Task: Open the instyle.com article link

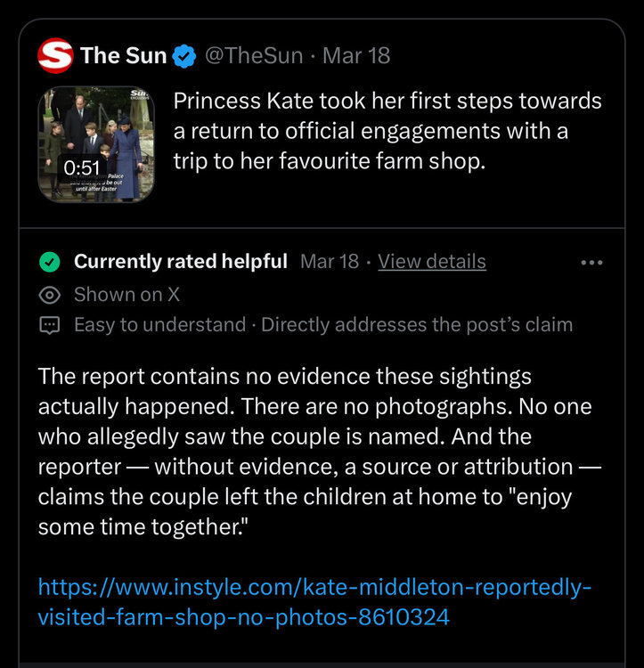Action: coord(314,602)
